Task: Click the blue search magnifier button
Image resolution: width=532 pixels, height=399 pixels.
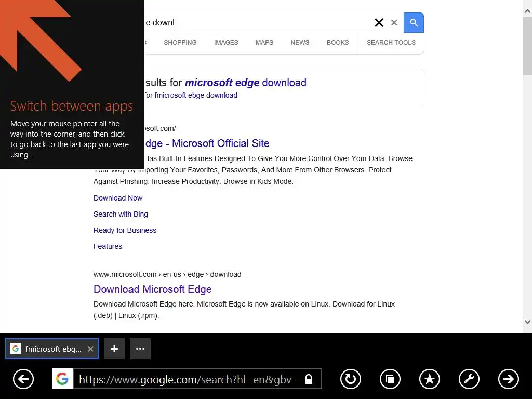Action: click(x=414, y=23)
